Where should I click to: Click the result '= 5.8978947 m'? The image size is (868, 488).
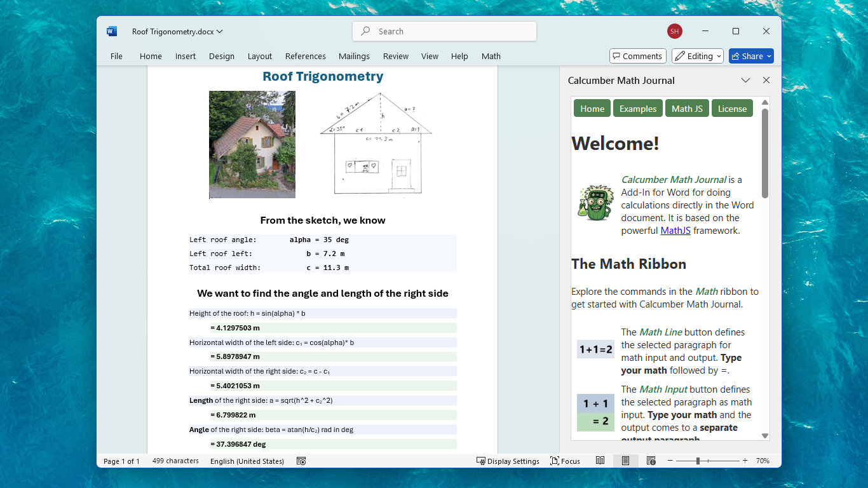(x=235, y=356)
